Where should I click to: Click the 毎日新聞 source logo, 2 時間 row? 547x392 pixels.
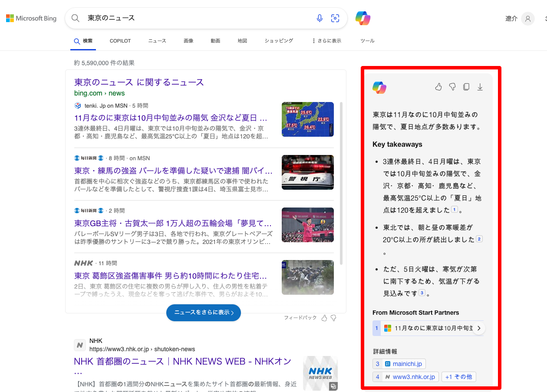click(89, 211)
